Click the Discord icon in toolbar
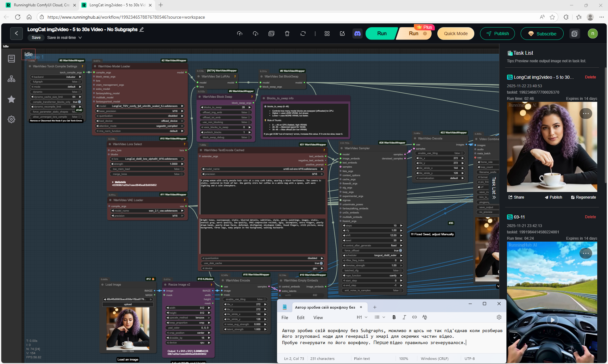This screenshot has width=608, height=364. coord(358,34)
